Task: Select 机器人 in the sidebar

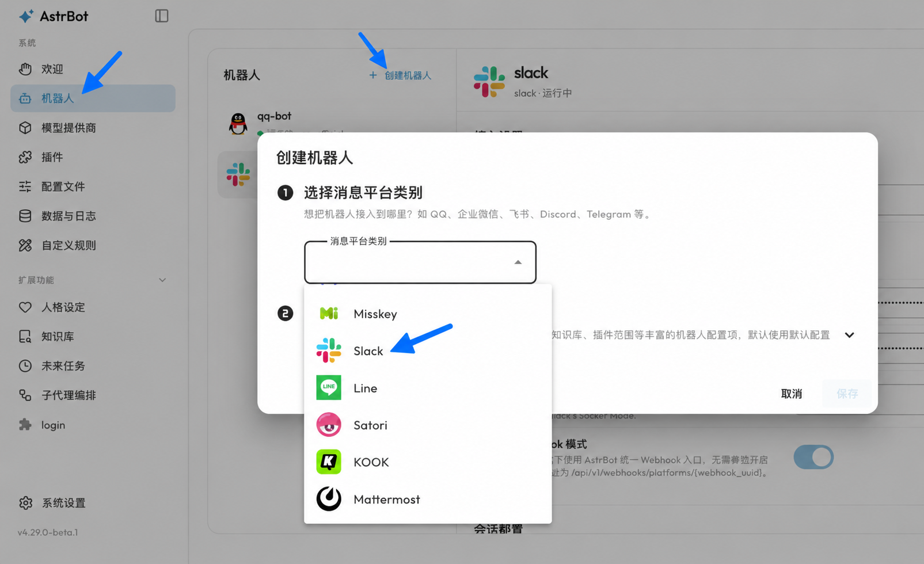Action: (93, 98)
